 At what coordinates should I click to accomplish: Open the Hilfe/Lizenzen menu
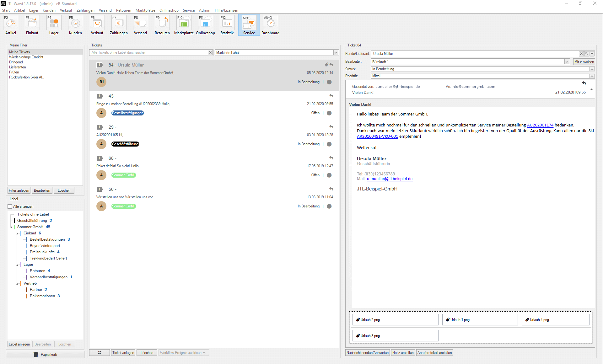pos(226,10)
